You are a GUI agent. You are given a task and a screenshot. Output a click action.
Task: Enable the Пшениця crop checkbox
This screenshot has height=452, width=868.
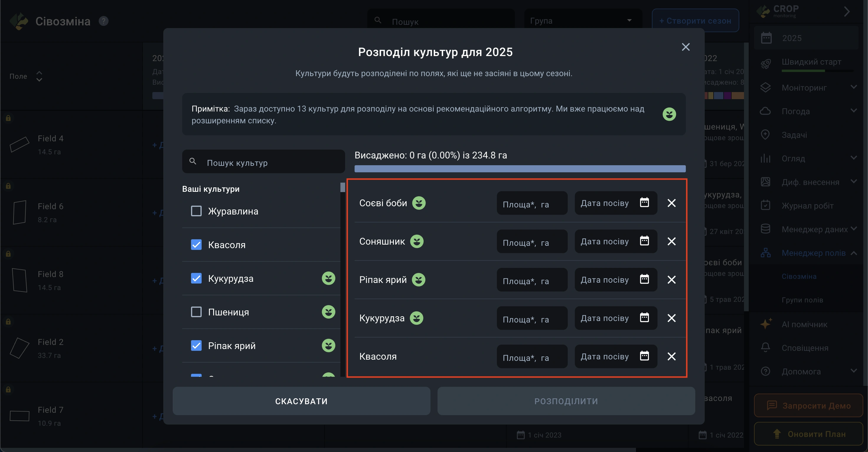(196, 312)
